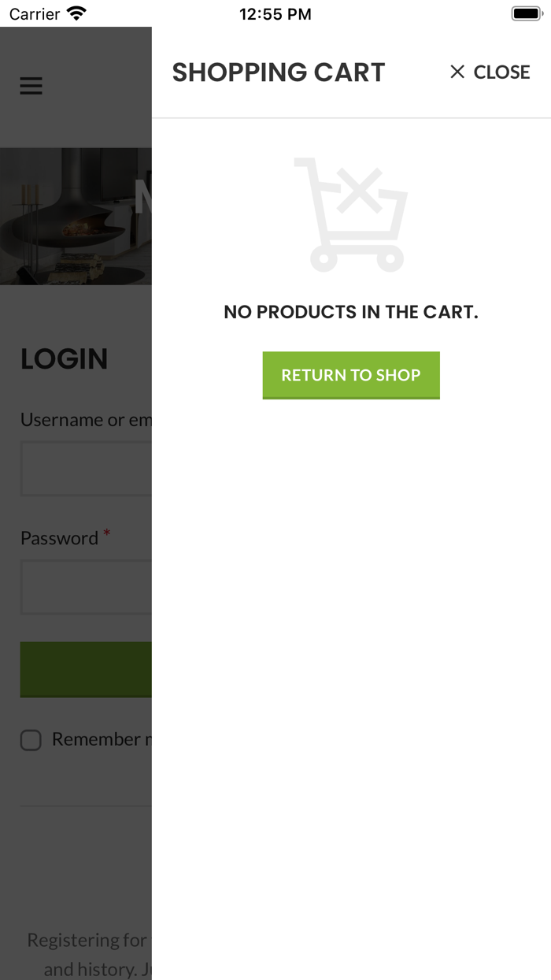Viewport: 551px width, 980px height.
Task: Click the SHOPPING CART heading
Action: coord(278,72)
